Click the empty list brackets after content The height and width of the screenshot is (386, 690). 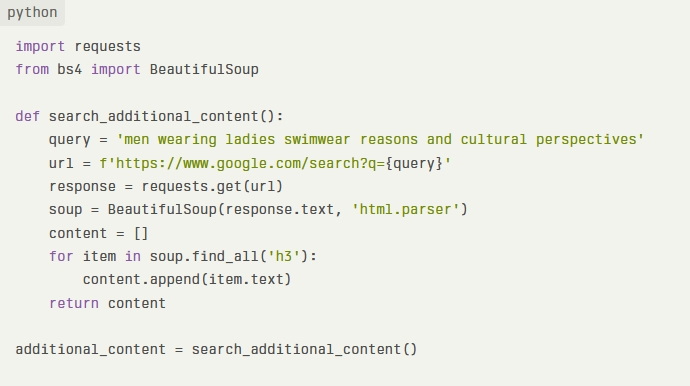141,233
